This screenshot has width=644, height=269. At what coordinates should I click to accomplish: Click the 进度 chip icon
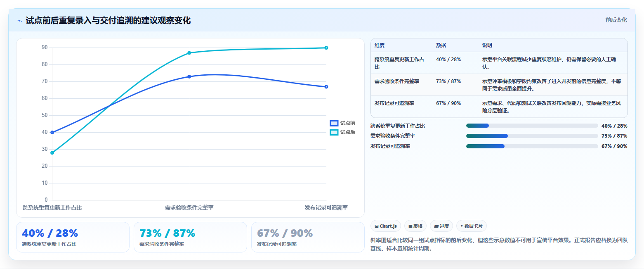[x=436, y=226]
